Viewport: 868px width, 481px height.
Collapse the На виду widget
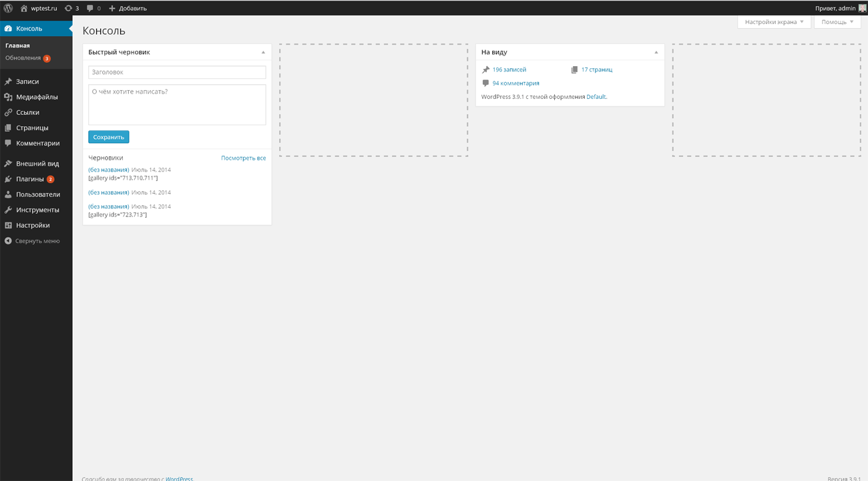click(656, 52)
